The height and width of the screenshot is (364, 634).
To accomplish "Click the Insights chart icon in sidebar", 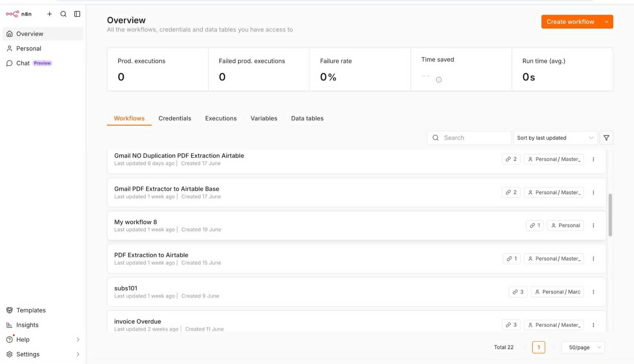I will click(x=10, y=325).
